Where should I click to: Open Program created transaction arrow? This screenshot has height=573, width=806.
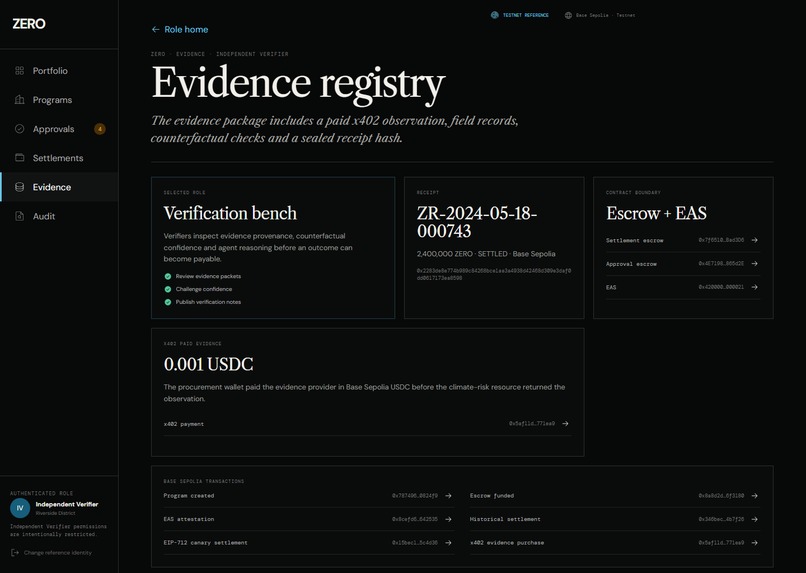(x=448, y=496)
